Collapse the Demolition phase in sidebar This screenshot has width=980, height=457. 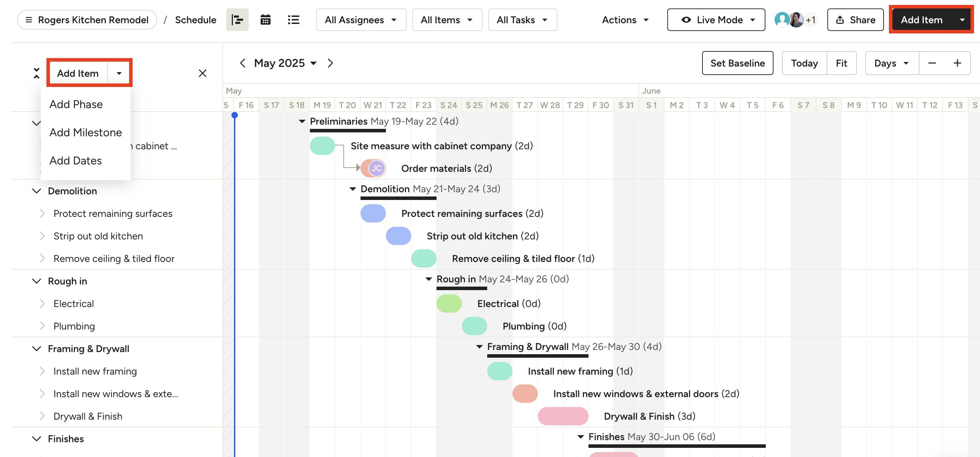[x=37, y=191]
